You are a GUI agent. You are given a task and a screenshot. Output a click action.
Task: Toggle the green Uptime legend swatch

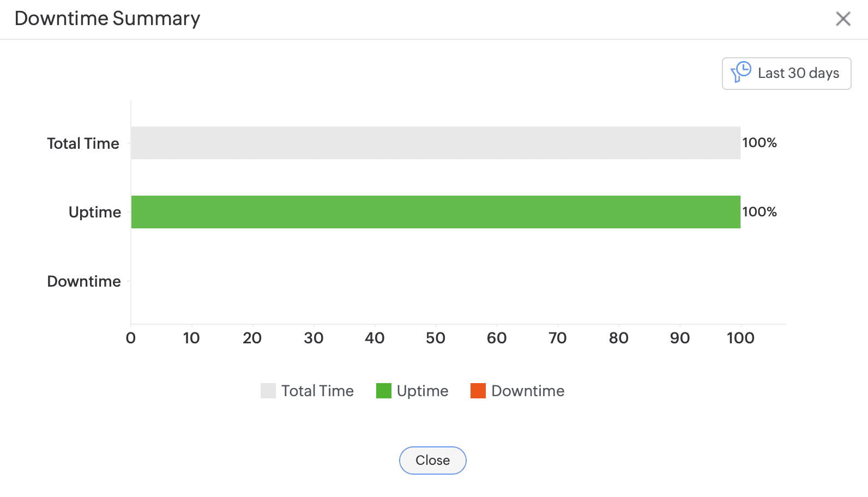coord(384,391)
